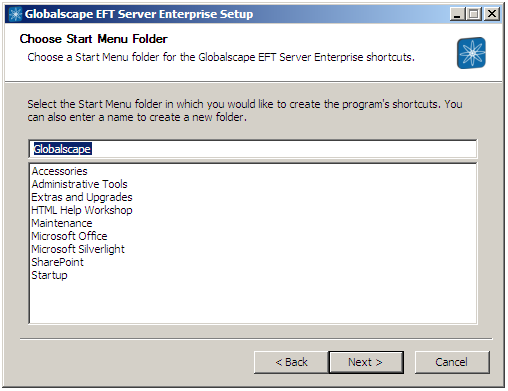Go to previous step with Back button
This screenshot has width=508, height=391.
(291, 362)
